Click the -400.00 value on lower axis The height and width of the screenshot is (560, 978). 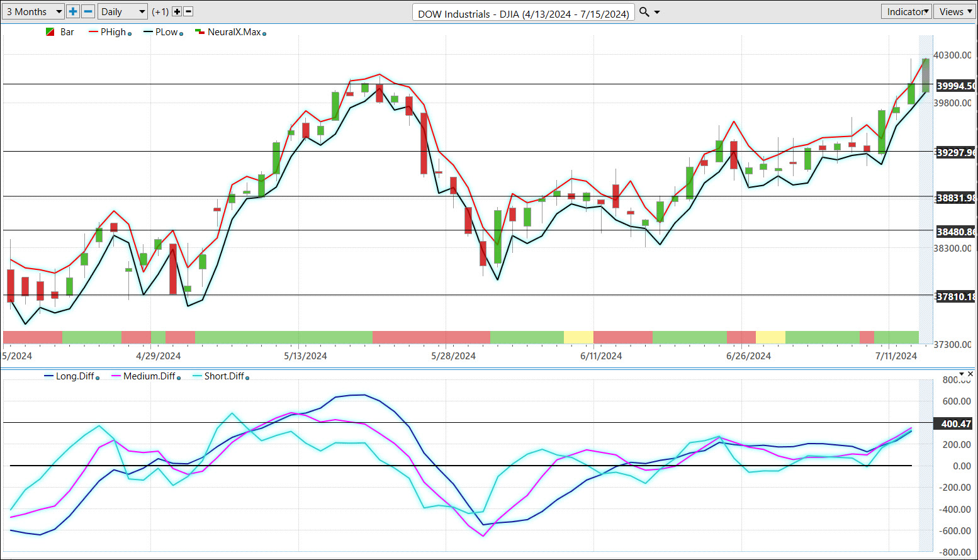pos(955,509)
